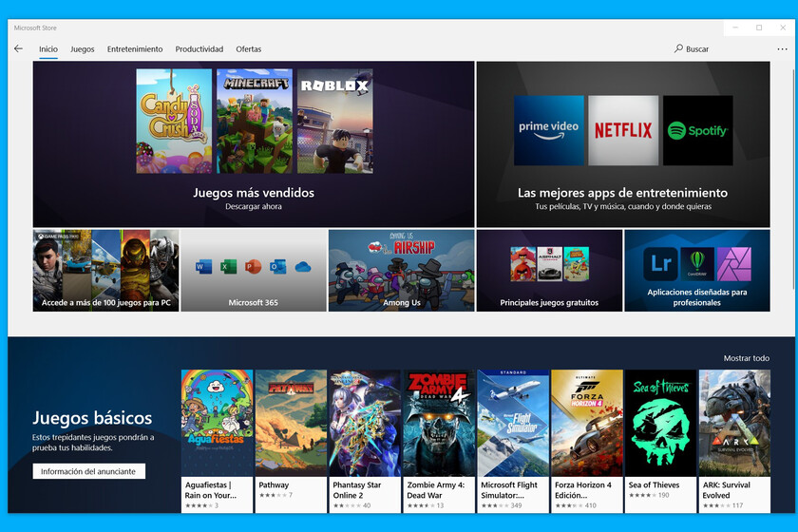Viewport: 798px width, 532px height.
Task: Click the Juegos más vendidos heading
Action: 254,193
